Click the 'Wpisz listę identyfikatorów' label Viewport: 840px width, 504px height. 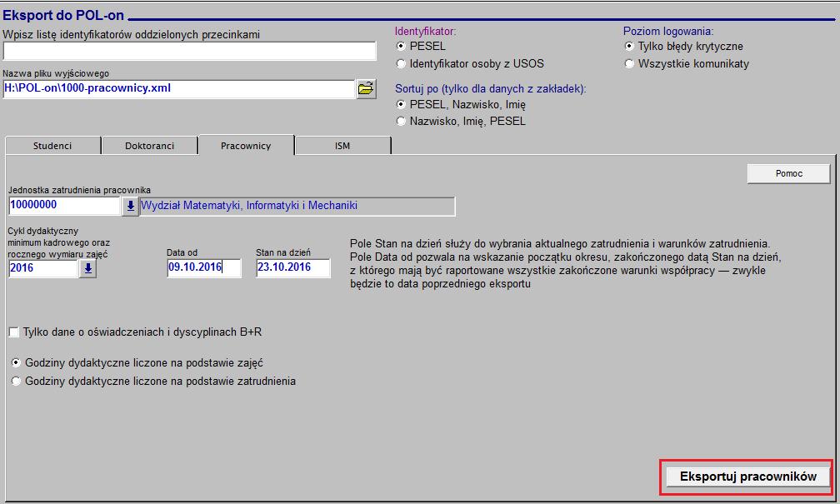click(x=132, y=35)
